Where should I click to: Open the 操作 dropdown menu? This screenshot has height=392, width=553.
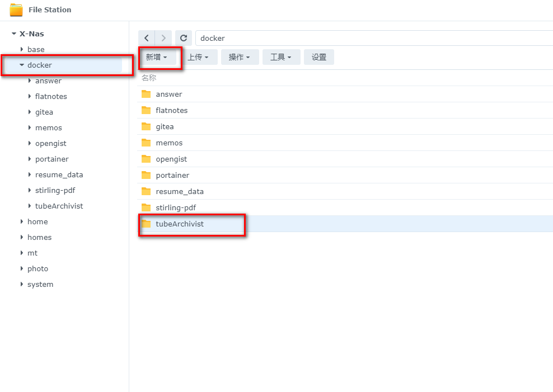(240, 57)
